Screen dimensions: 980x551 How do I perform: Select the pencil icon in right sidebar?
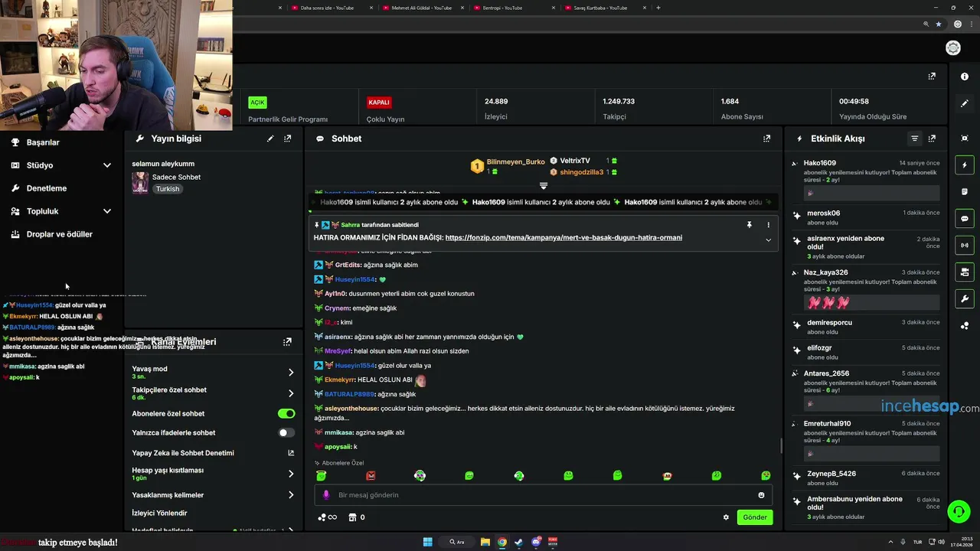[965, 103]
